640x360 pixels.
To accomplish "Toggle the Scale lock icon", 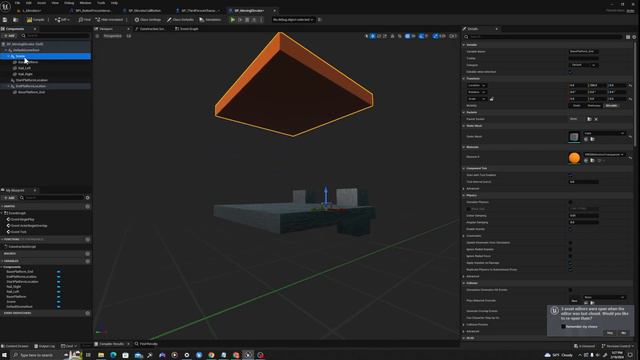I will (491, 99).
